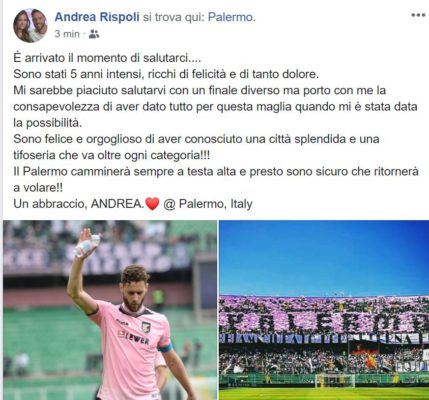Click the blue sky area of stadium photo
The width and height of the screenshot is (429, 400).
(x=324, y=257)
